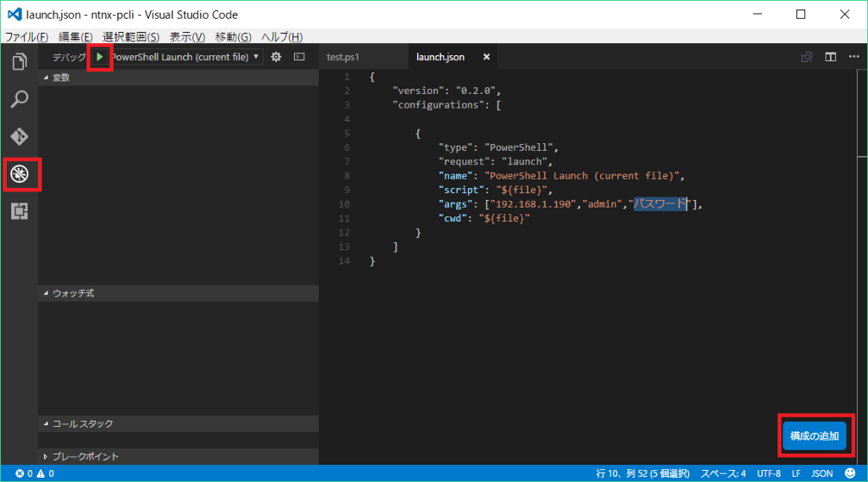Click line number 10 in gutter

click(344, 204)
